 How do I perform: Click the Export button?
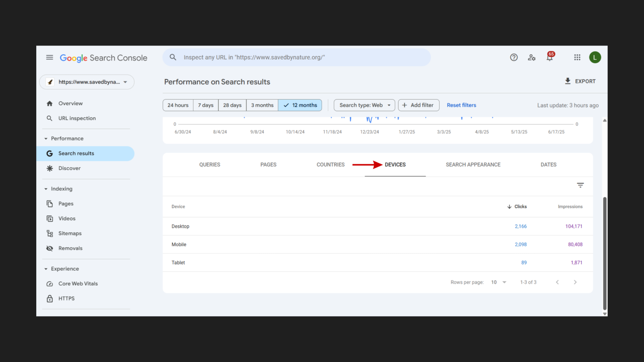click(580, 81)
